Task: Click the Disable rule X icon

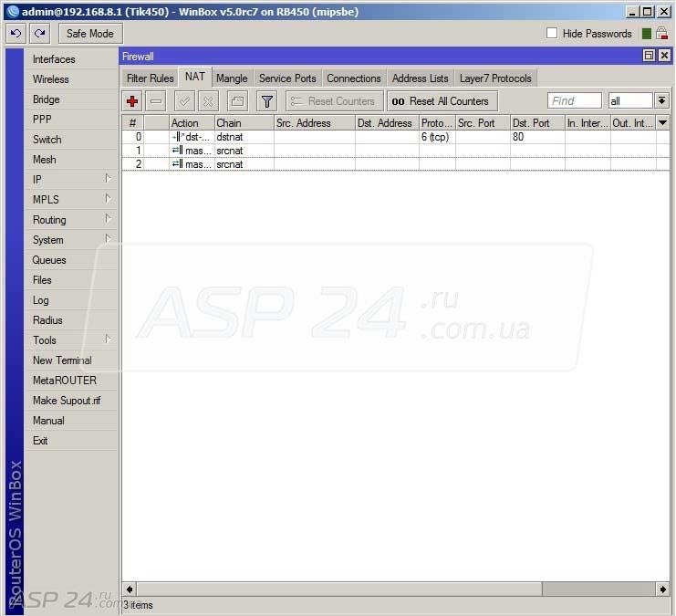Action: pos(209,101)
